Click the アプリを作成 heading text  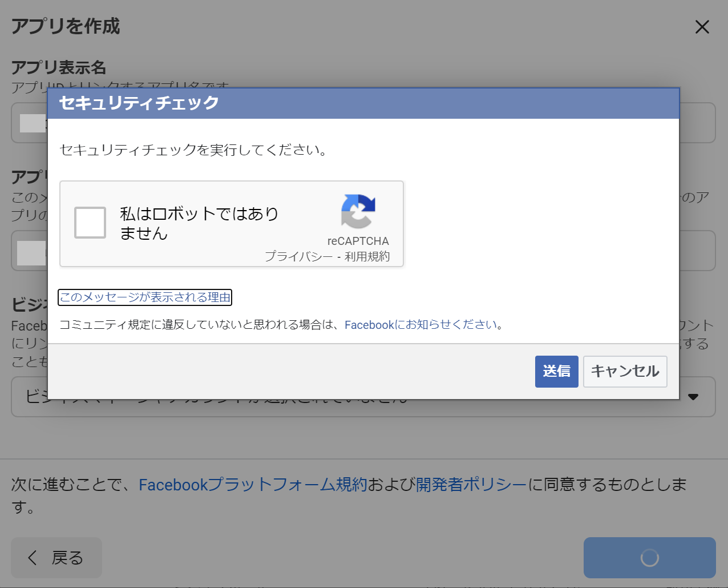66,26
